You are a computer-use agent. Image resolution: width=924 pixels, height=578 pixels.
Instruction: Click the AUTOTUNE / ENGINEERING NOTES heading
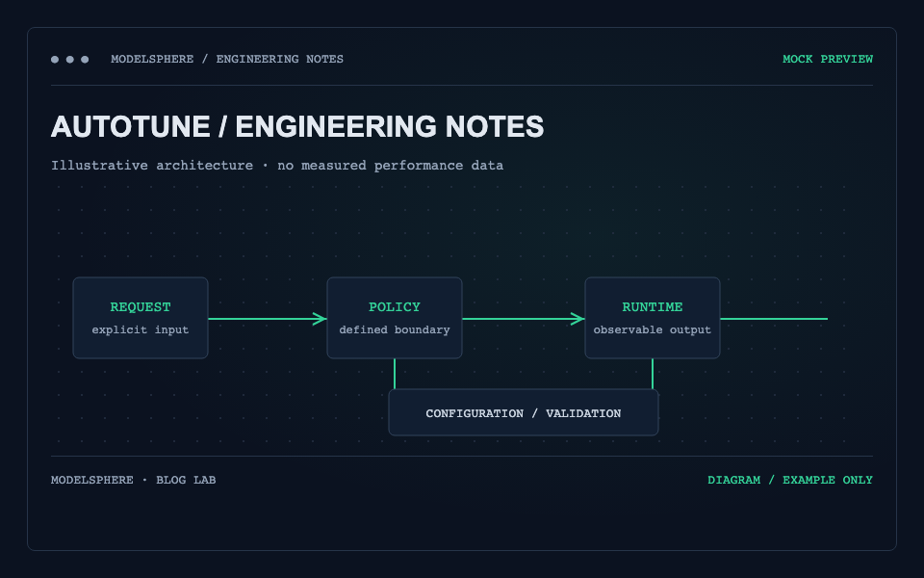coord(297,126)
